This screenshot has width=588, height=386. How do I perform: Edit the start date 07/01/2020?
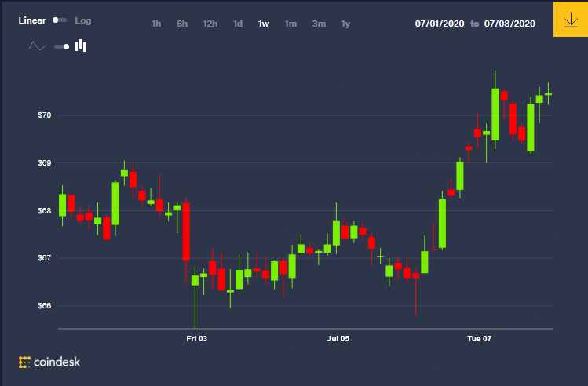point(440,24)
